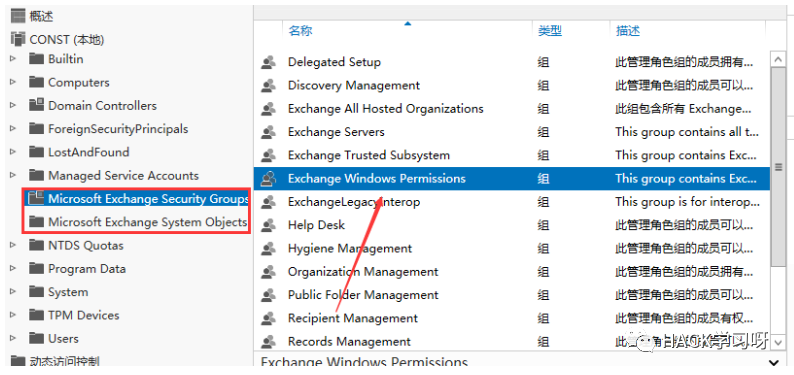Viewport: 794px width, 375px height.
Task: Sort list by 名称 column header
Action: (x=300, y=31)
